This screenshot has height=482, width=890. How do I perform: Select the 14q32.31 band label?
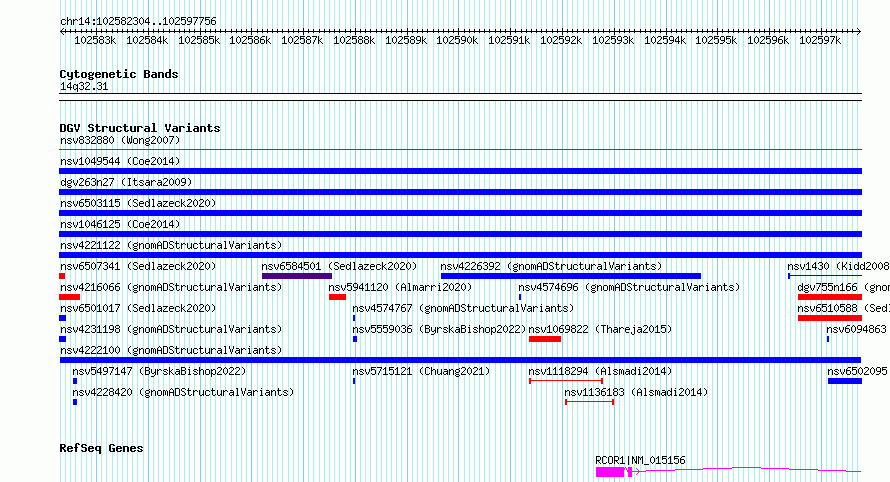coord(84,87)
